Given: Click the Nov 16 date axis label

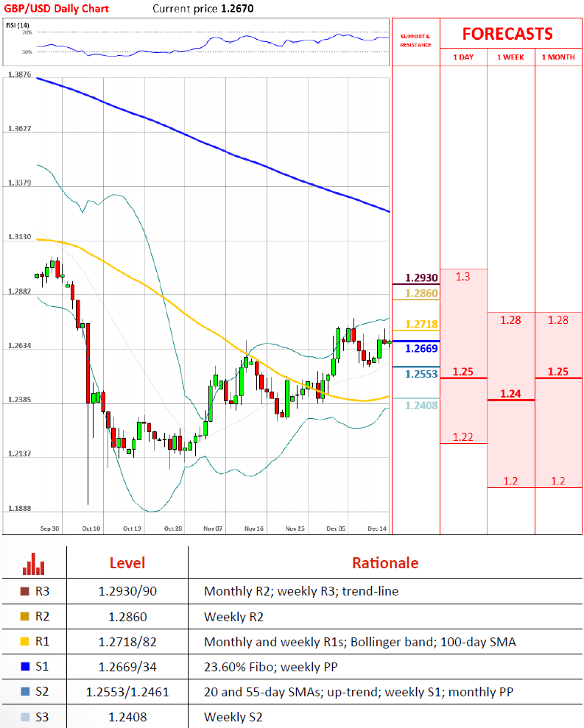Looking at the screenshot, I should (x=253, y=529).
